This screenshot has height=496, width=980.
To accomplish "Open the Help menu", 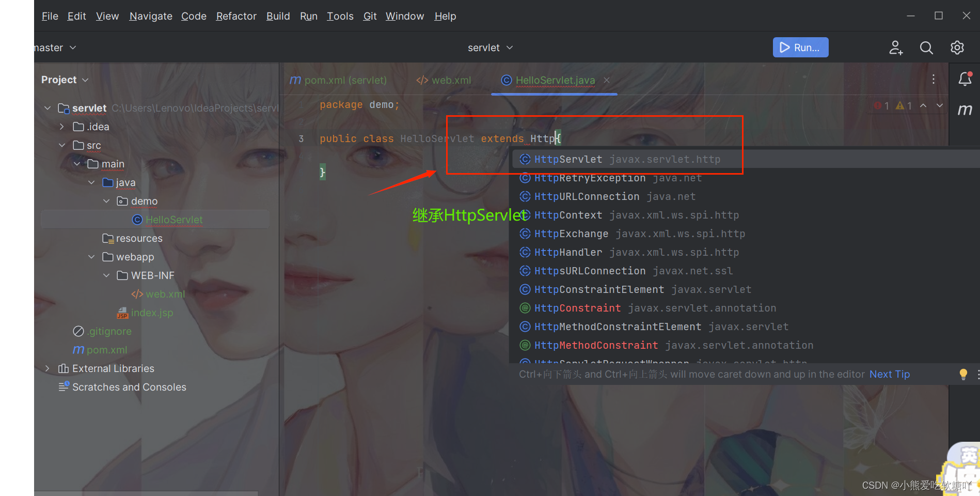I will 445,16.
